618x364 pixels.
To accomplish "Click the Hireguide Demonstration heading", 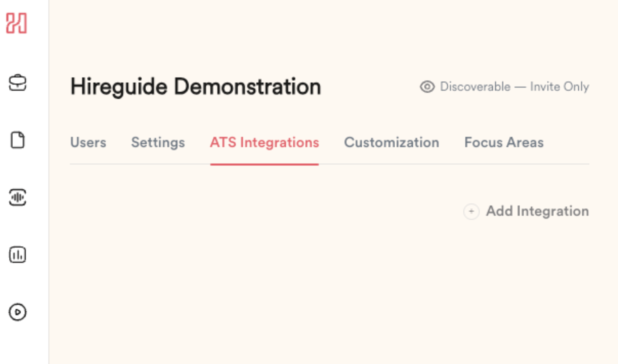I will point(195,86).
